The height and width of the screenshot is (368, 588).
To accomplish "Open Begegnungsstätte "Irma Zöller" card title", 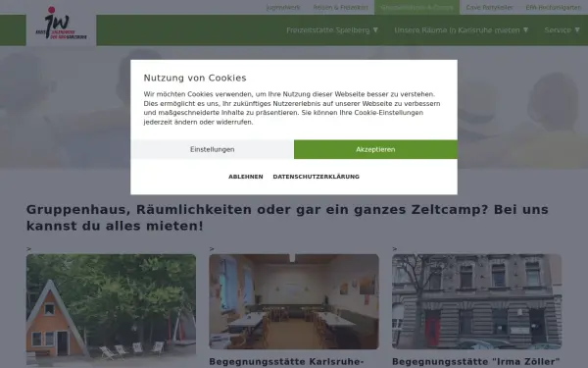I will (476, 362).
